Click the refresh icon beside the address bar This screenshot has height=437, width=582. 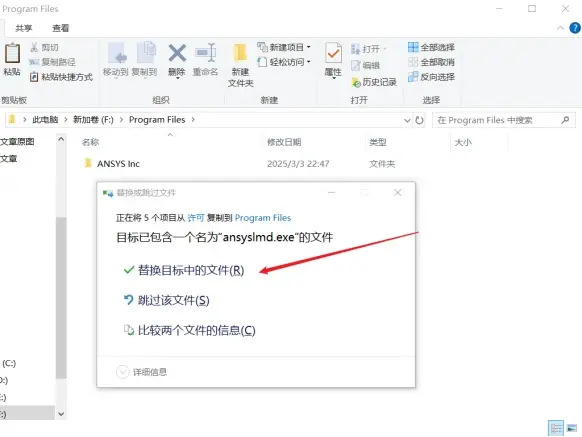419,120
